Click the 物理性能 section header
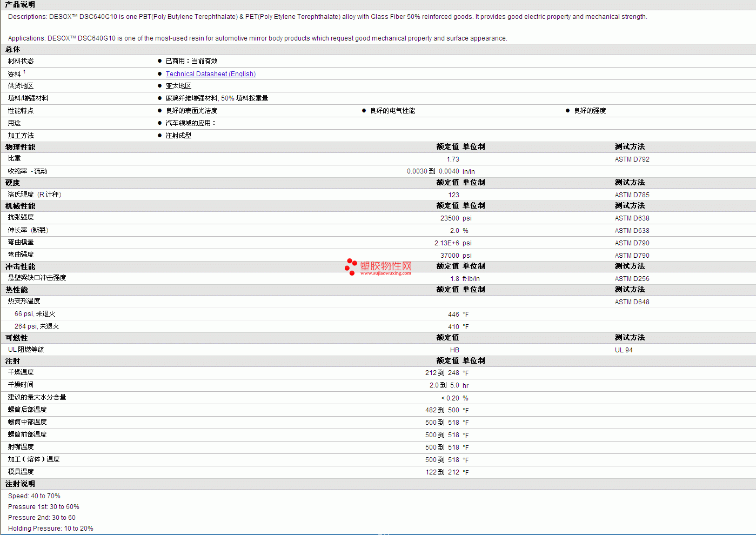The image size is (756, 535). (x=20, y=147)
